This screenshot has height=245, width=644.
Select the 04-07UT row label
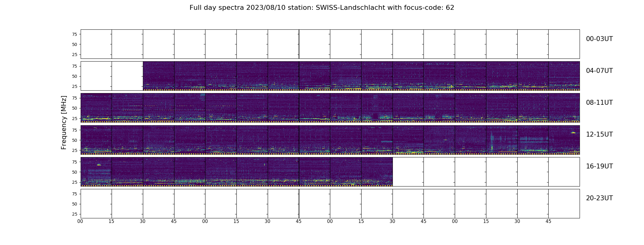coord(599,71)
